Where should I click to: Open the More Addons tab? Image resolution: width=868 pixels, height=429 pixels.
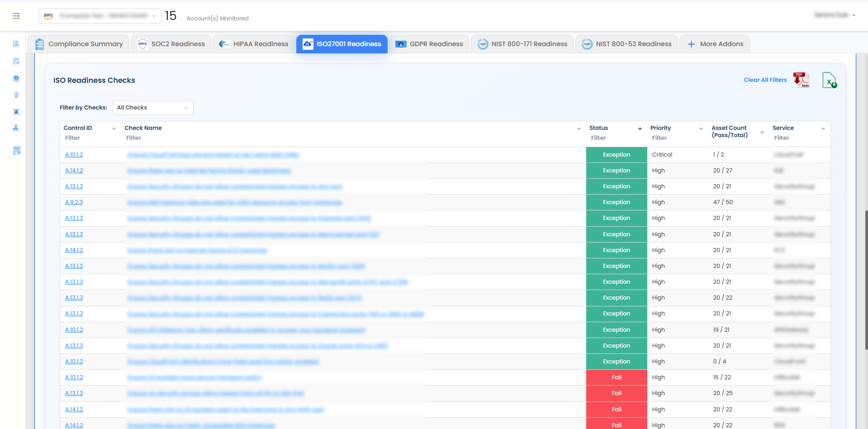715,43
